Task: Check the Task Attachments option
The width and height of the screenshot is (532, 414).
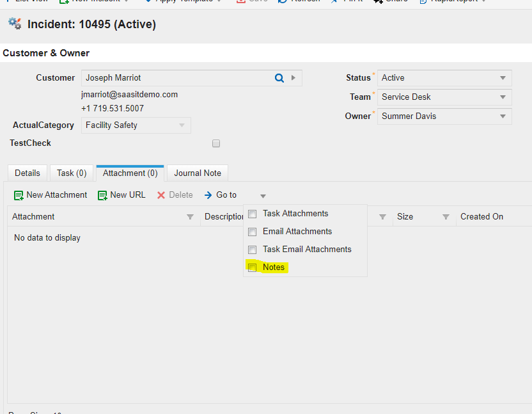Action: 252,213
